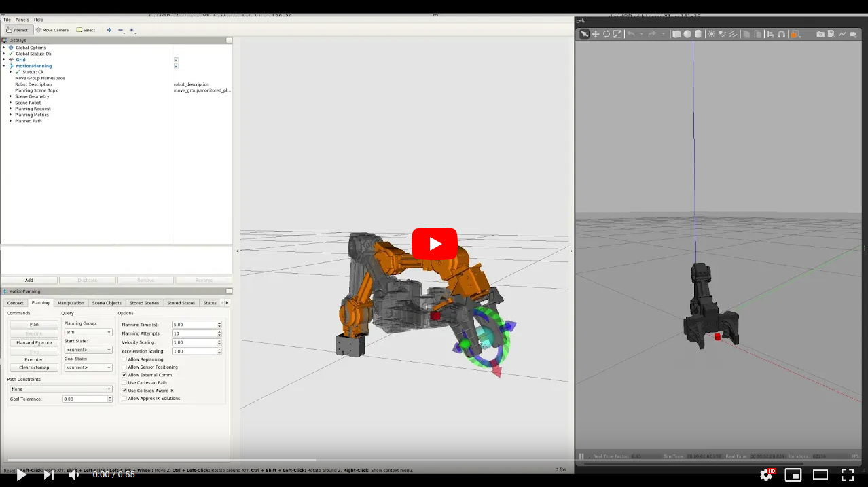Enable Use Cartesian Path checkbox

pyautogui.click(x=124, y=382)
